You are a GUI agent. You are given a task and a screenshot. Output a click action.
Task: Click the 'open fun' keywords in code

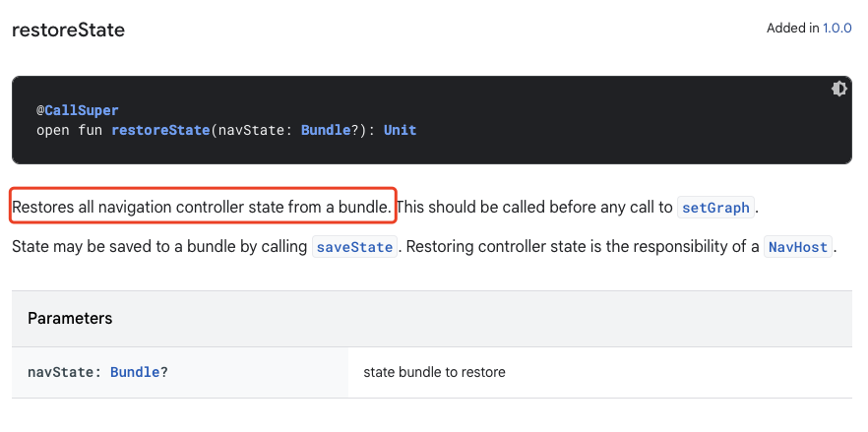pos(69,131)
